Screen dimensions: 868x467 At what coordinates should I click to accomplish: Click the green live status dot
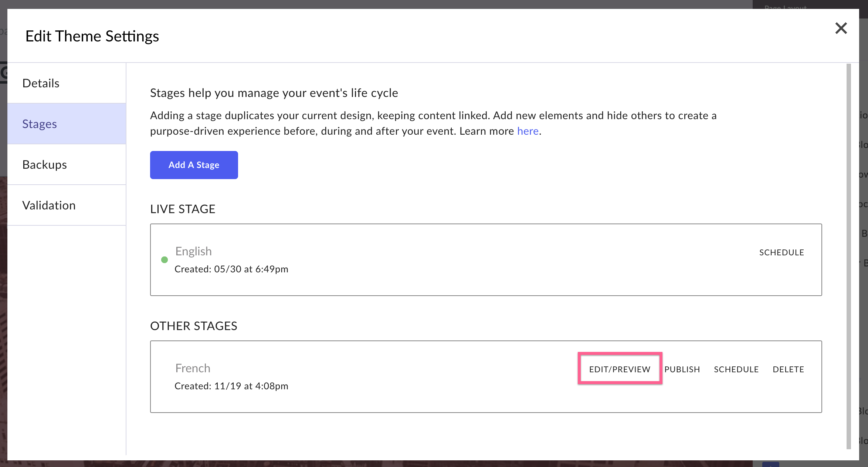pos(165,260)
